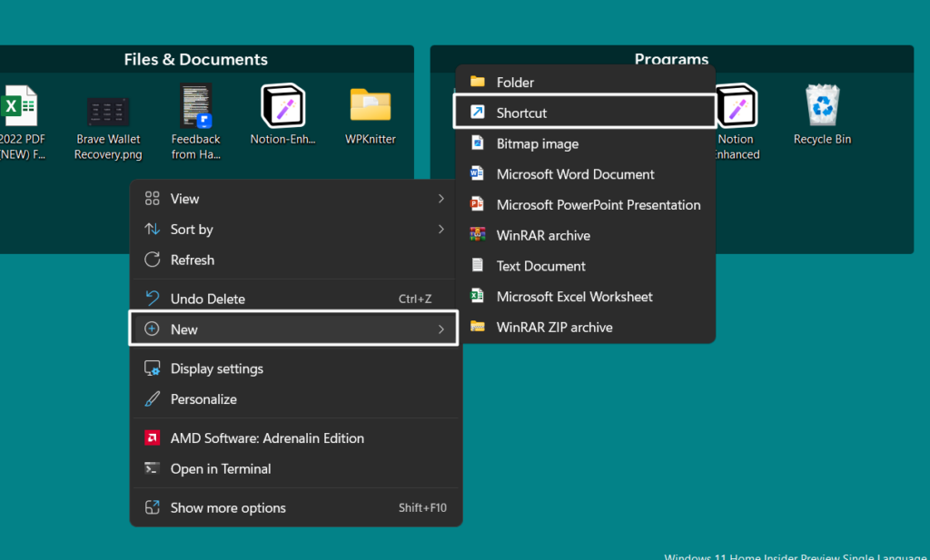This screenshot has width=930, height=560.
Task: Expand the Sort by submenu
Action: [441, 230]
